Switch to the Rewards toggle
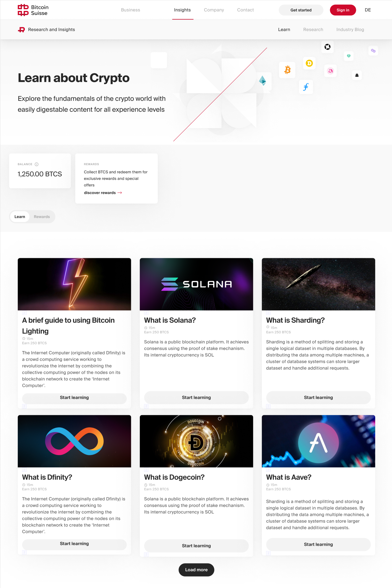The height and width of the screenshot is (588, 392). (42, 217)
